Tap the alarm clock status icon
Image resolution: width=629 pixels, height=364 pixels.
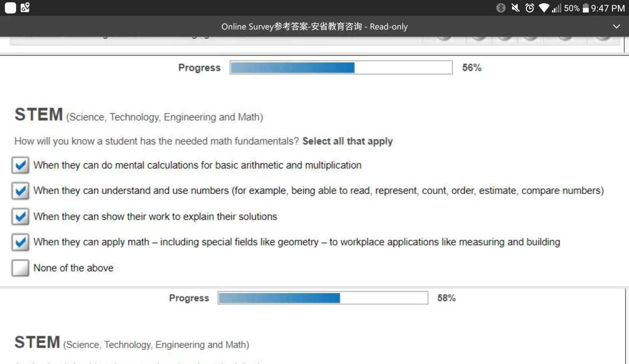pyautogui.click(x=530, y=8)
